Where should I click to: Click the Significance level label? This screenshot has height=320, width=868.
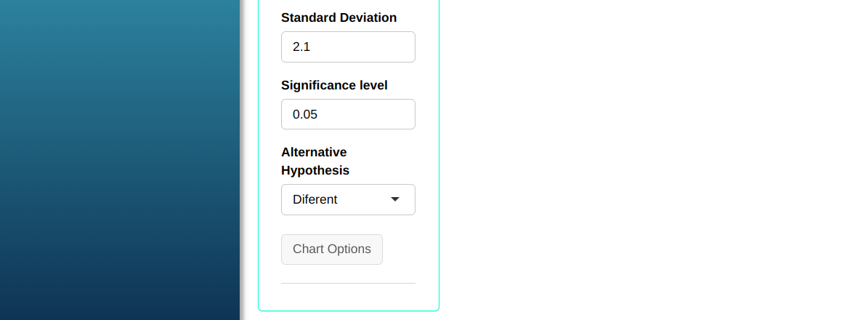(x=334, y=85)
